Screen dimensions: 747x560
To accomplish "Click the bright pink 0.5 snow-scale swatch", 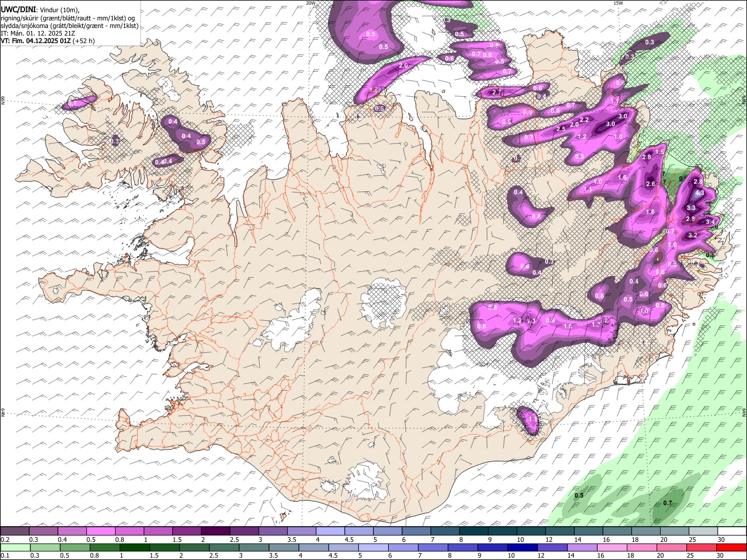I will 100,531.
